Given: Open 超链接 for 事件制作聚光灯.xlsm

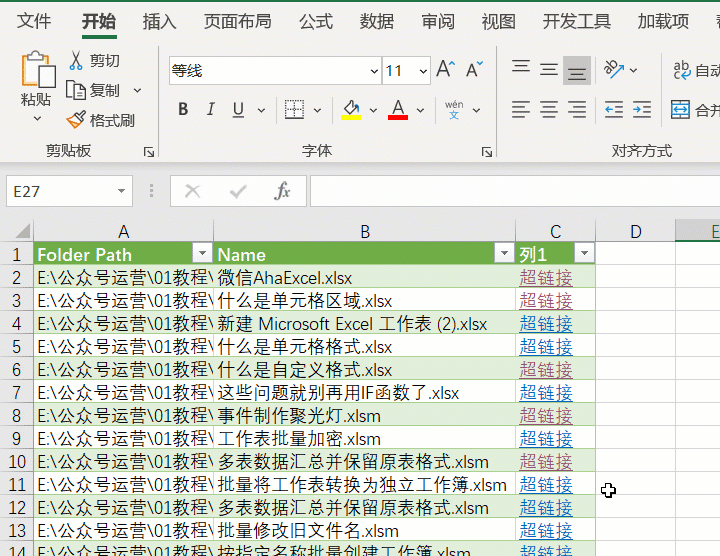Looking at the screenshot, I should [546, 416].
